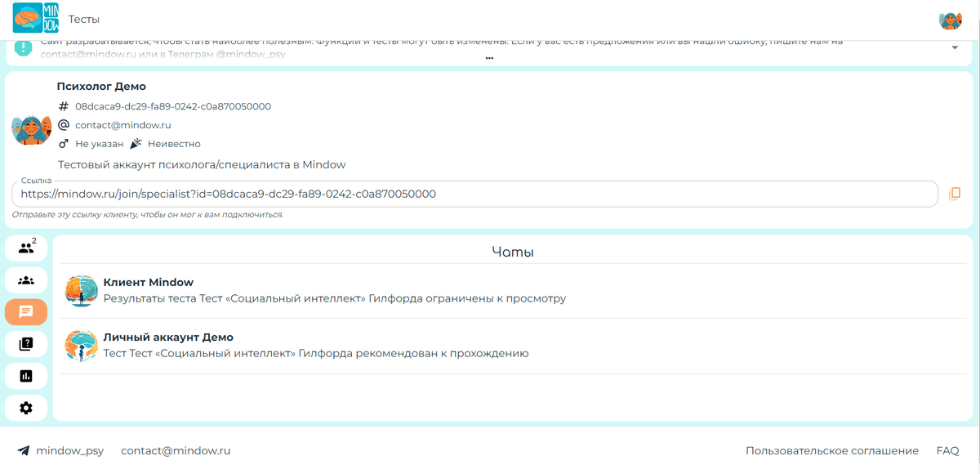
Task: Click the Психолог Демо name heading
Action: tap(101, 86)
